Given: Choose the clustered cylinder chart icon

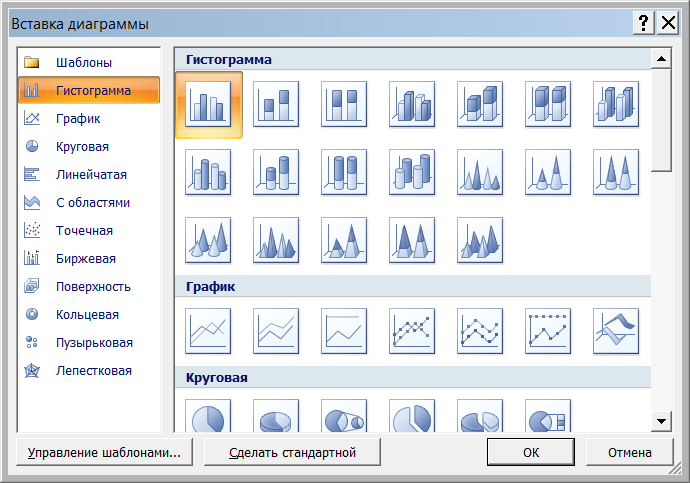Looking at the screenshot, I should (208, 172).
